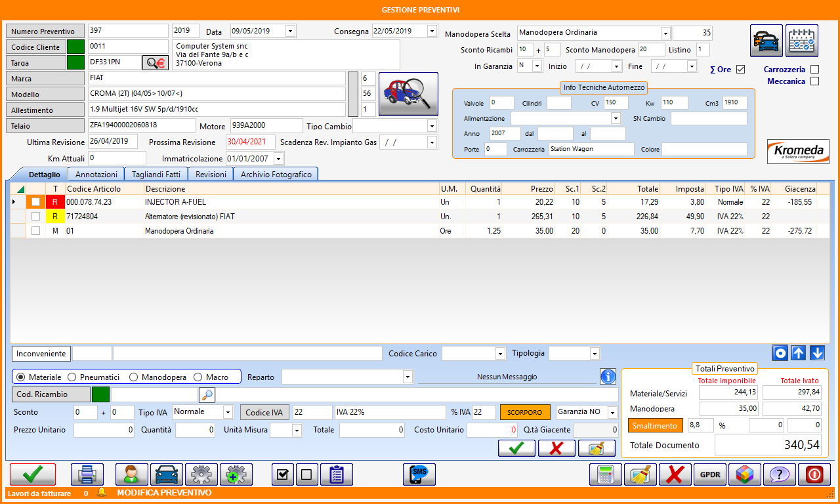The height and width of the screenshot is (504, 840).
Task: Move row up with the blue up arrow
Action: tap(798, 353)
